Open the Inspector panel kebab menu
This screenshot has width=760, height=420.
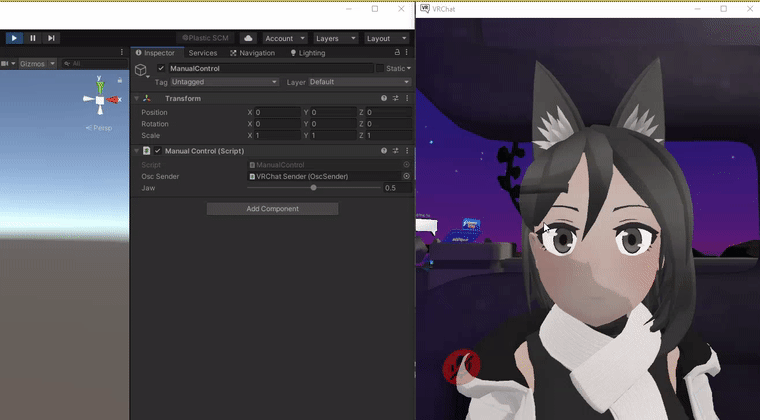tap(407, 52)
